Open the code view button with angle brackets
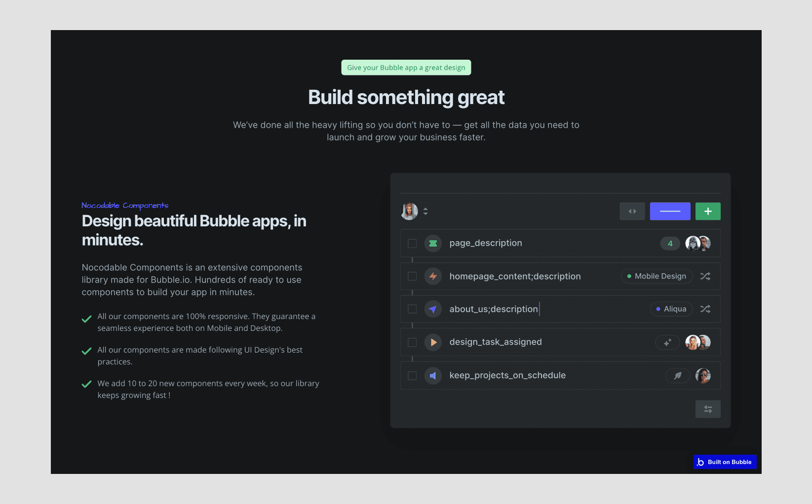Screen dimensions: 812x504 click(632, 212)
